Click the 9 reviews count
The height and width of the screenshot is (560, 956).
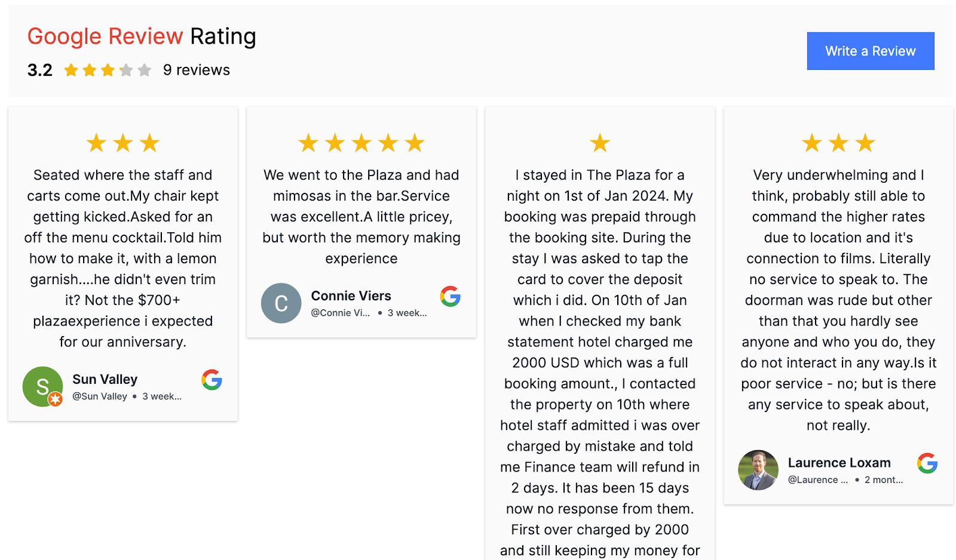pyautogui.click(x=197, y=70)
